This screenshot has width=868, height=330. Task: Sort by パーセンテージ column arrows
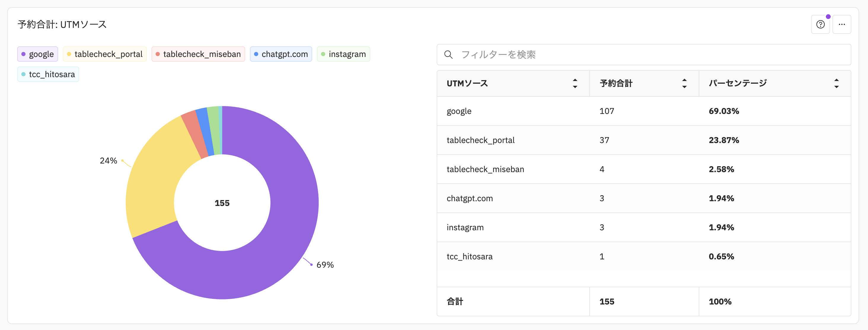point(836,83)
